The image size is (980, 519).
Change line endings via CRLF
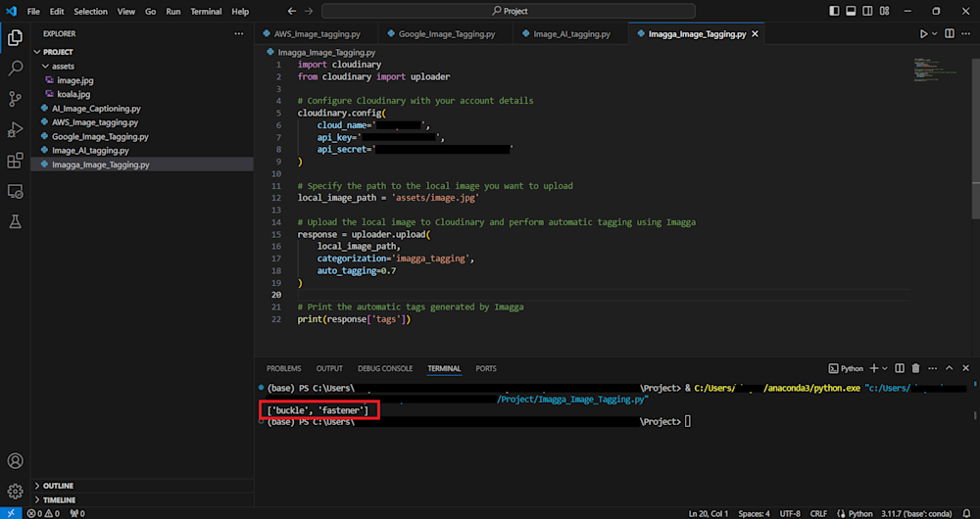(819, 513)
